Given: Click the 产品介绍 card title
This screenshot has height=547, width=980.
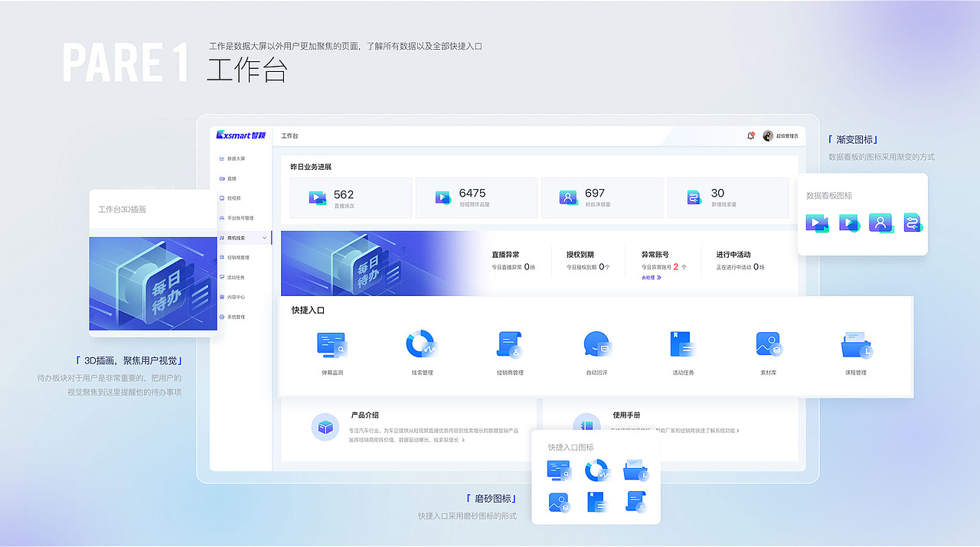Looking at the screenshot, I should pos(364,415).
